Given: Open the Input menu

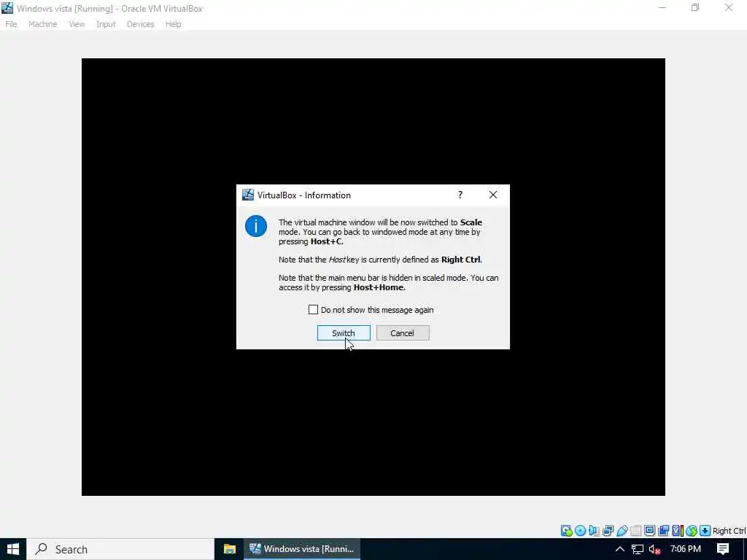Looking at the screenshot, I should pos(106,24).
